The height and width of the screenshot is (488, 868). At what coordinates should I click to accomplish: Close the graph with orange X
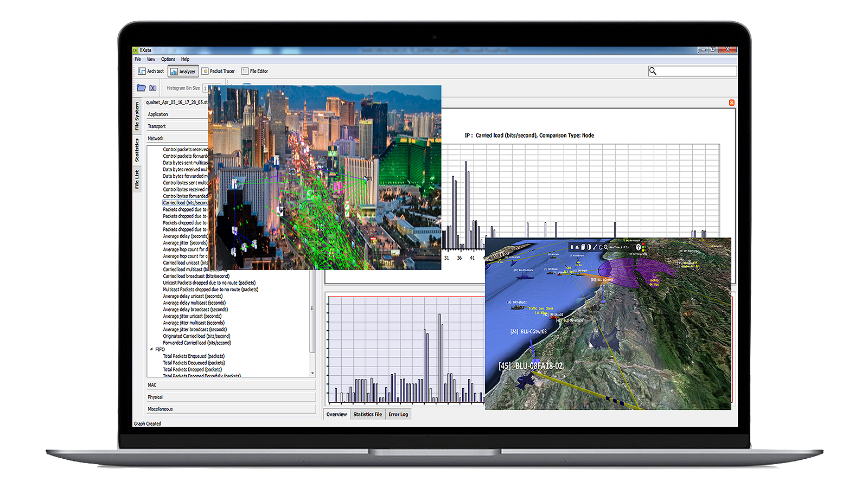tap(731, 102)
